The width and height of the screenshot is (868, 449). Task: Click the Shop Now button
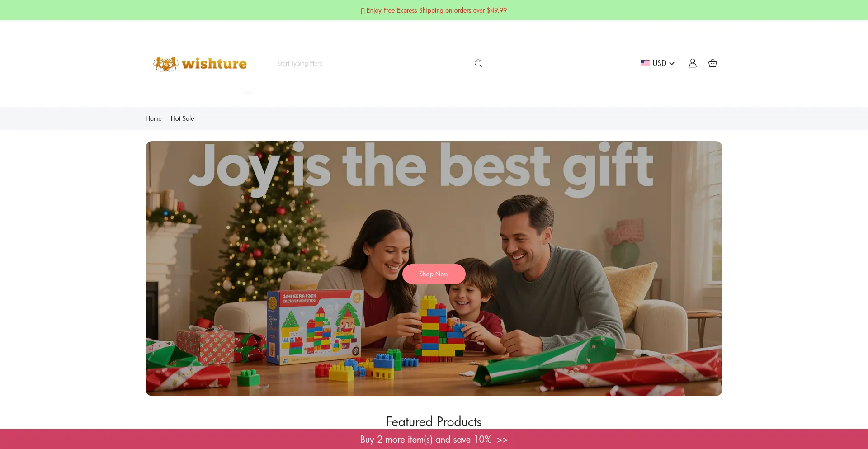[434, 274]
